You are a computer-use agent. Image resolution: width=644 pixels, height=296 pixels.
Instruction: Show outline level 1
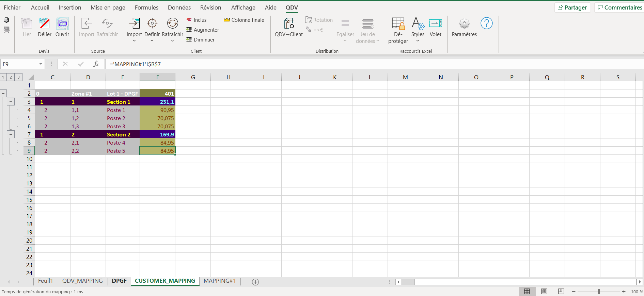pos(3,77)
